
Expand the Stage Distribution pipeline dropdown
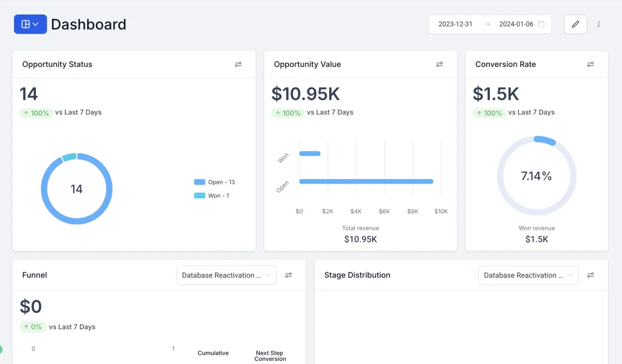528,275
